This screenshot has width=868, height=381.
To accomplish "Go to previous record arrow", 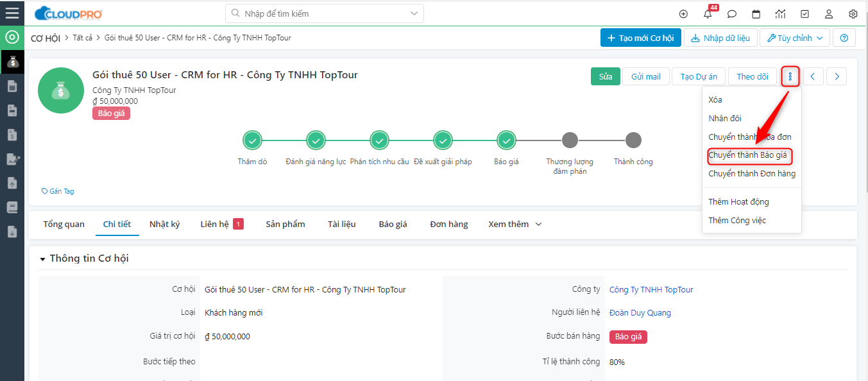I will [813, 76].
